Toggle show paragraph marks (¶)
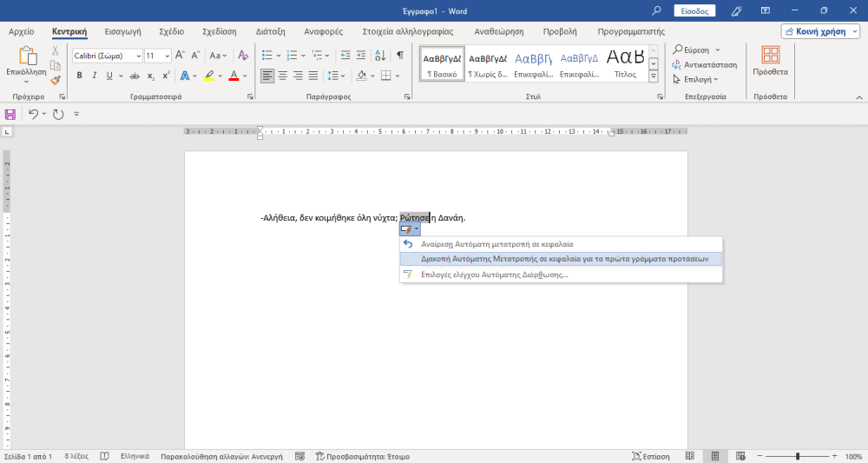 (400, 56)
